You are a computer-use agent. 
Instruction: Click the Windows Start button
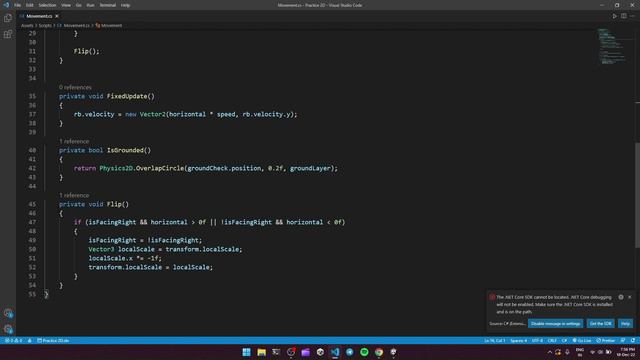coord(247,352)
